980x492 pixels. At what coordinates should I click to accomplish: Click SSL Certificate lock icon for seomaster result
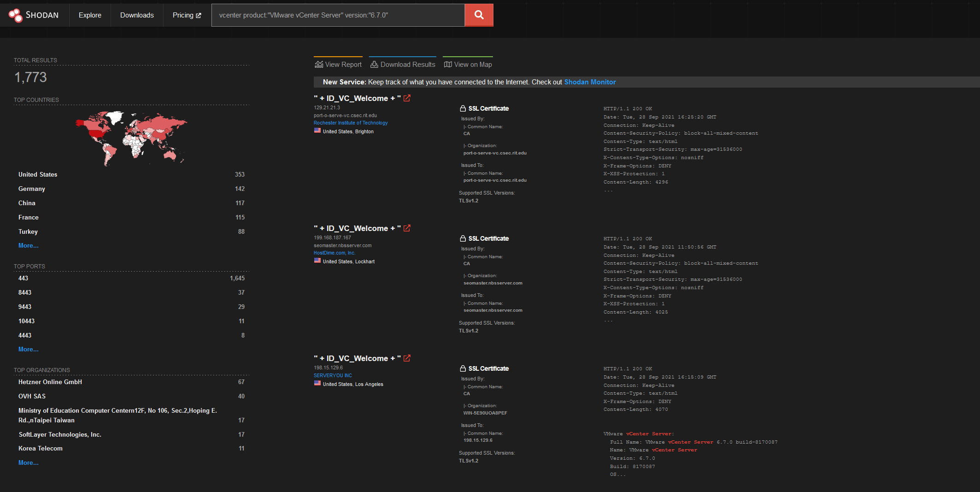click(x=463, y=238)
